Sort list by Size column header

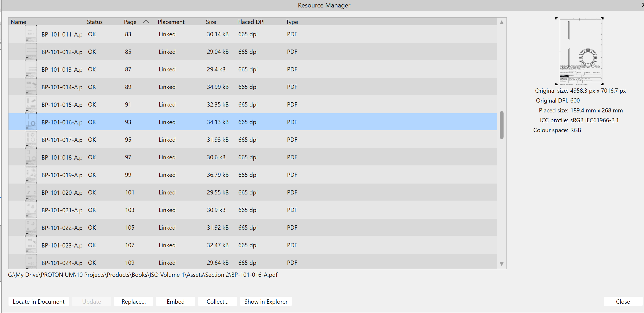211,22
